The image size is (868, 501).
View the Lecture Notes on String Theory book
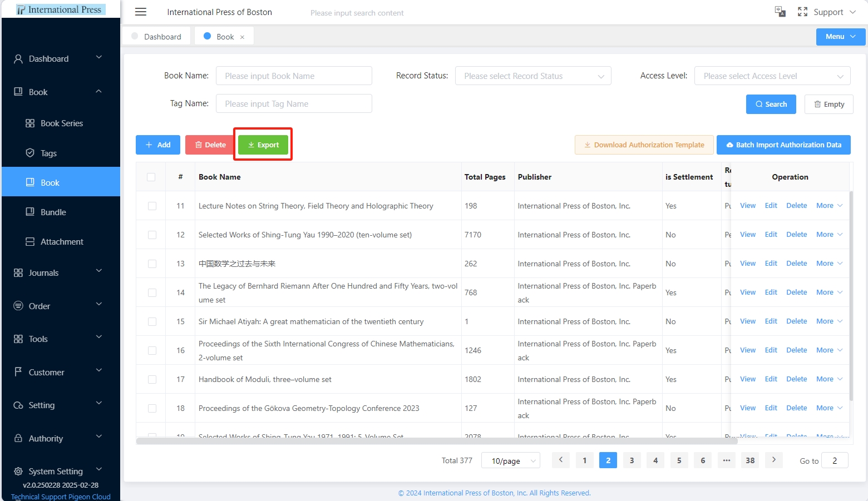coord(747,206)
